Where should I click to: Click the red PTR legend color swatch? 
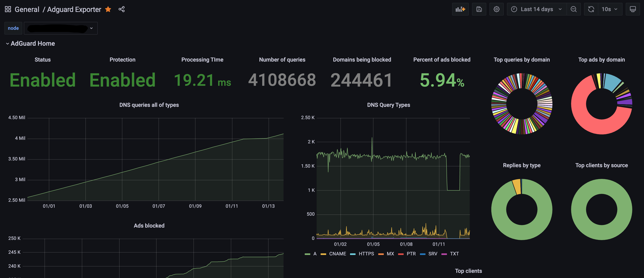pos(401,254)
